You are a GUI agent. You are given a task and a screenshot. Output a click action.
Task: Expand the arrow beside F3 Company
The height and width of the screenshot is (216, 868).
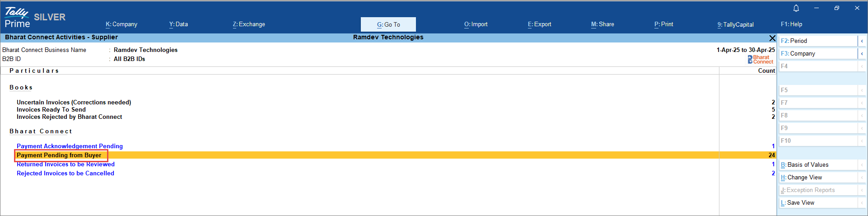point(862,54)
